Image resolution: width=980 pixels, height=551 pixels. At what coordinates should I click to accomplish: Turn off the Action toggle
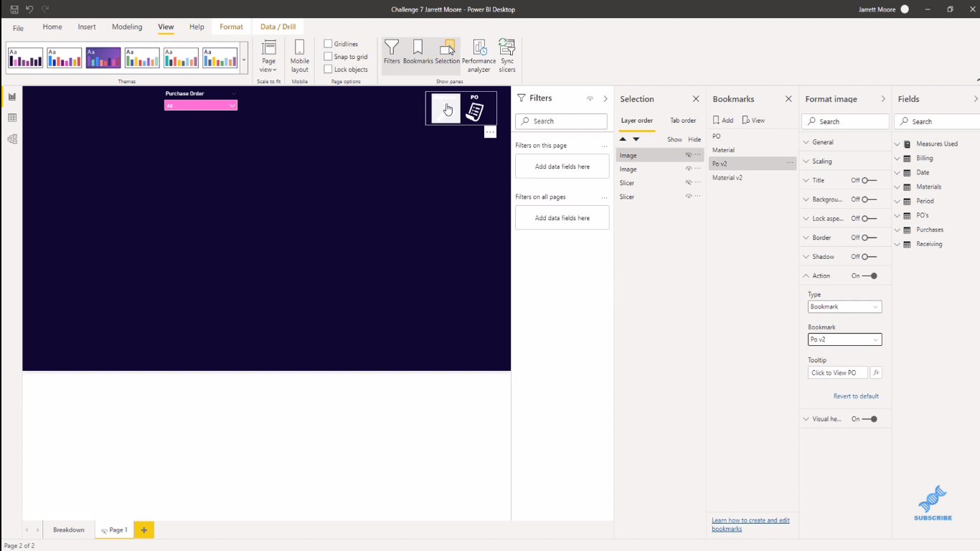pos(870,276)
